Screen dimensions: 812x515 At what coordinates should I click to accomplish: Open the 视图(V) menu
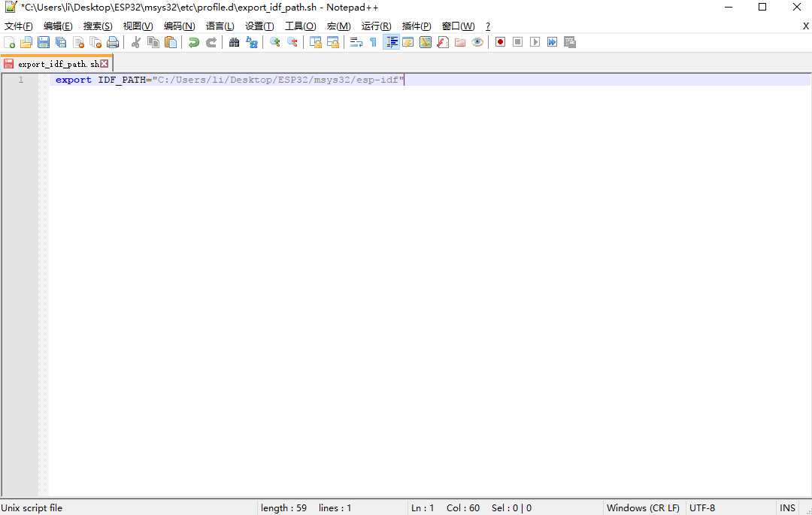tap(138, 26)
